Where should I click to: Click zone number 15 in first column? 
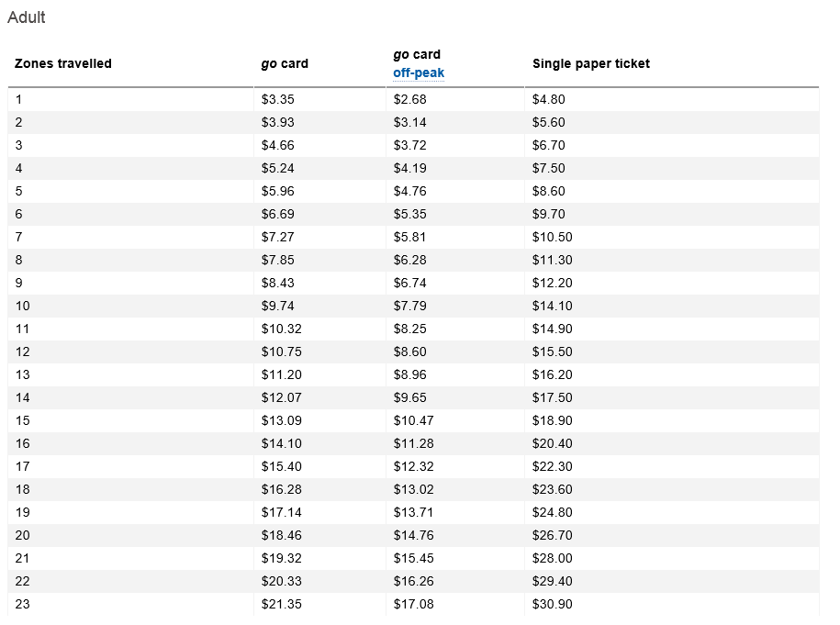click(22, 420)
